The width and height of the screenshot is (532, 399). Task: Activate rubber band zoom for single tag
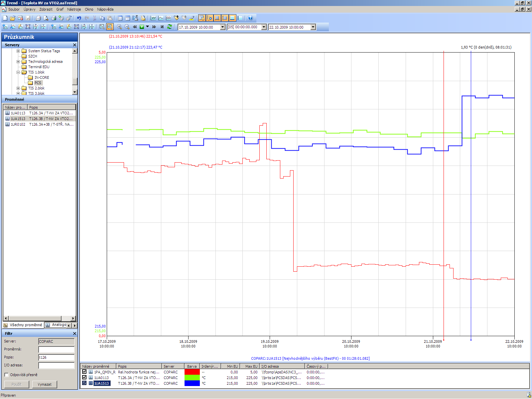(x=102, y=27)
